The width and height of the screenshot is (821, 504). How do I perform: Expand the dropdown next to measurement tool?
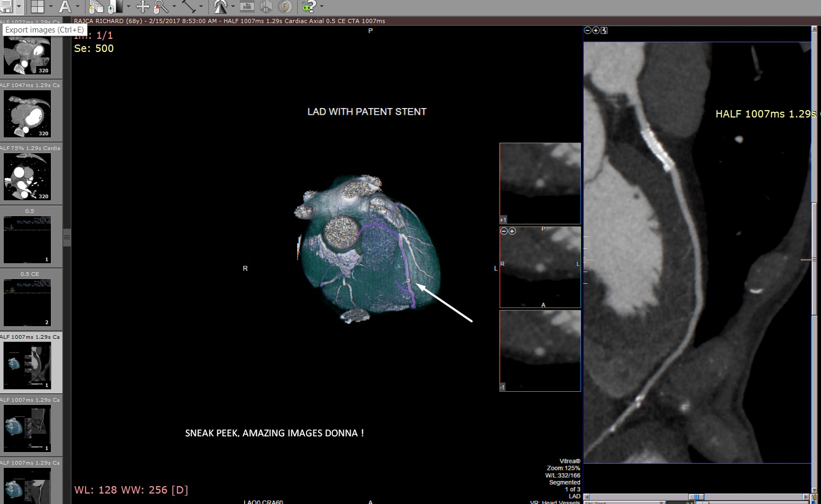[201, 6]
